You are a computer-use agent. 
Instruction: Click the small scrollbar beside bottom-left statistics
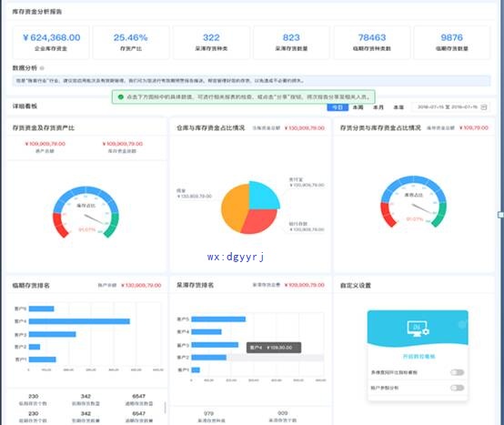pyautogui.click(x=166, y=408)
